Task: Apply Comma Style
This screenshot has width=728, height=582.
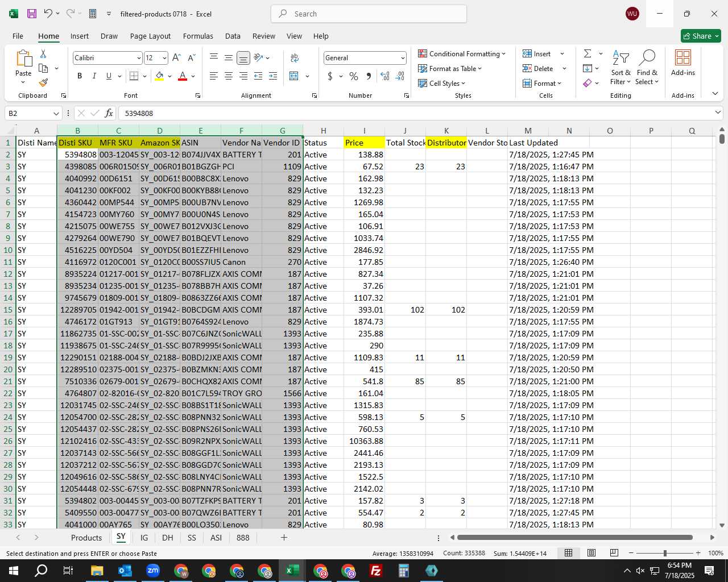Action: 369,76
